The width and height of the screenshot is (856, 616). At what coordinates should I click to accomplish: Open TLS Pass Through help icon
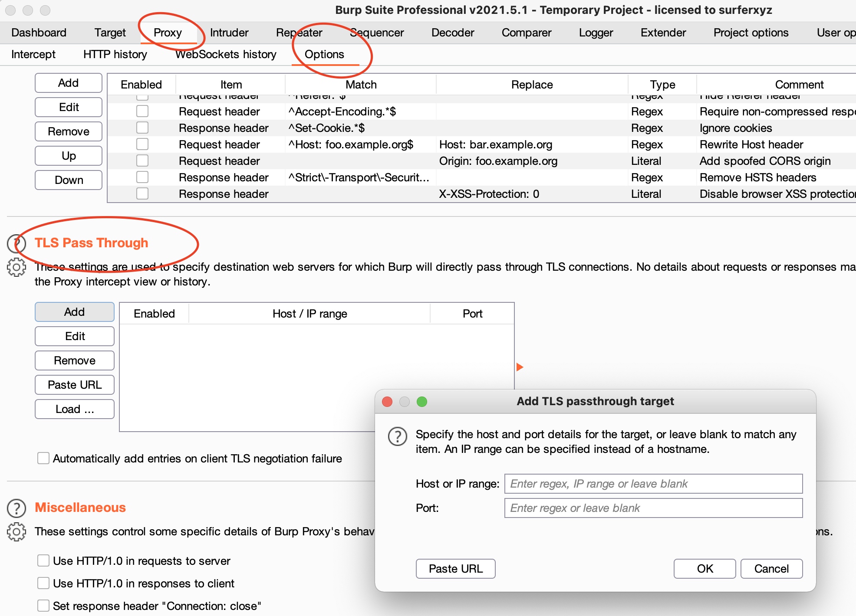[x=16, y=243]
